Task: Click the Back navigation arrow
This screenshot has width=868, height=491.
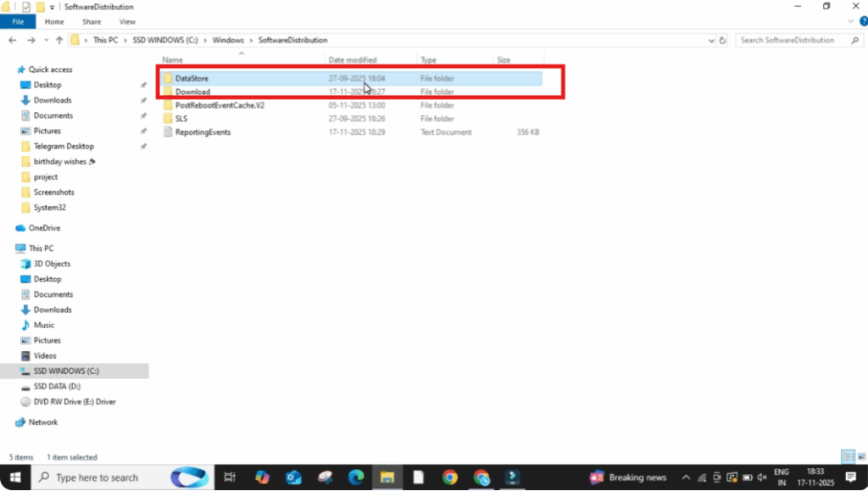Action: (12, 40)
